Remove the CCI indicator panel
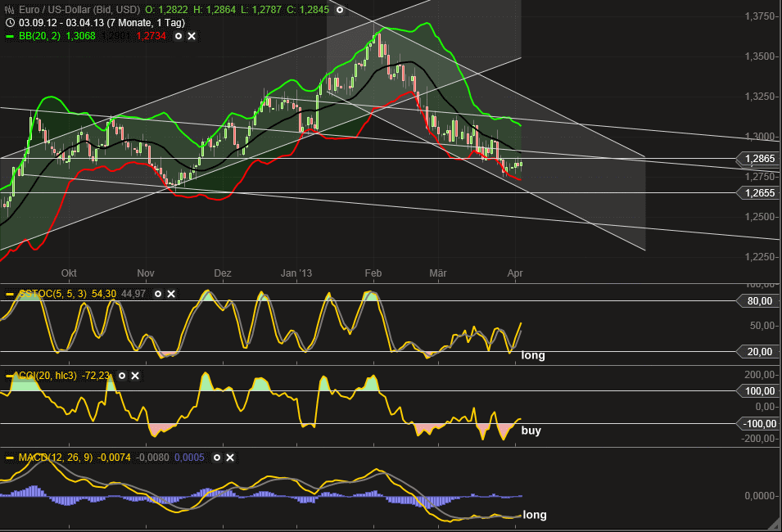The image size is (782, 532). (135, 376)
